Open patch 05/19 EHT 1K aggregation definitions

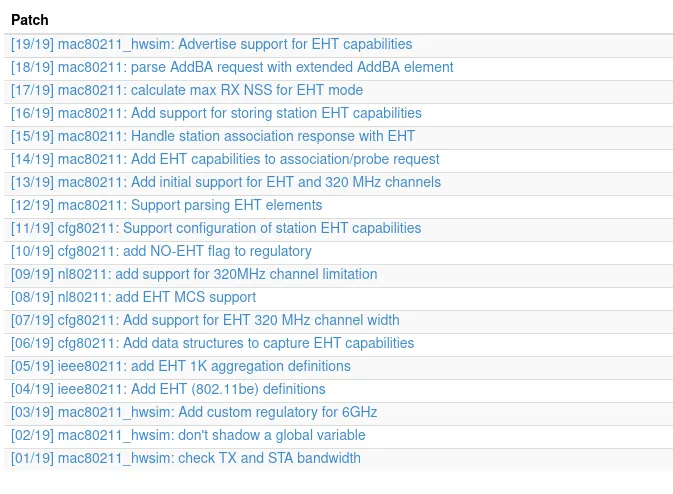(181, 366)
